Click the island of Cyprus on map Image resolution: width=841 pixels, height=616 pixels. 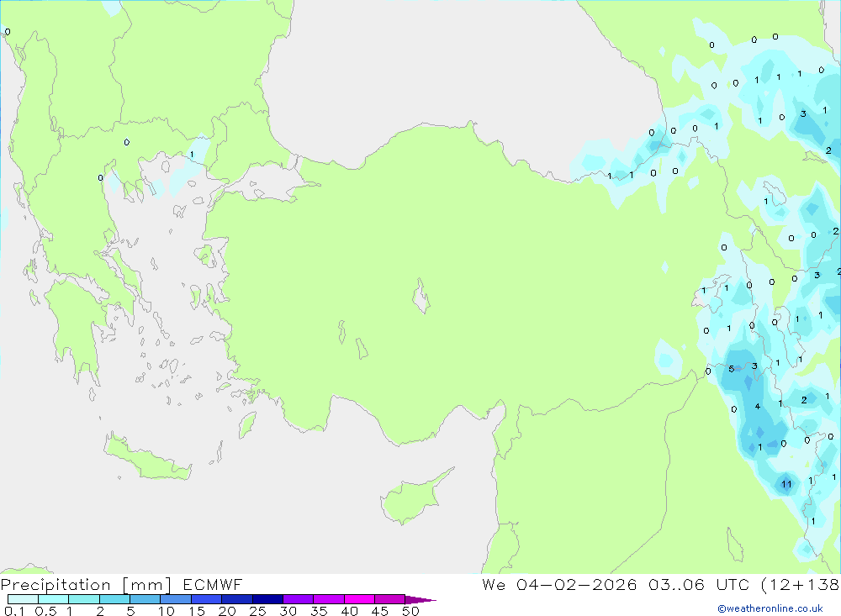412,498
